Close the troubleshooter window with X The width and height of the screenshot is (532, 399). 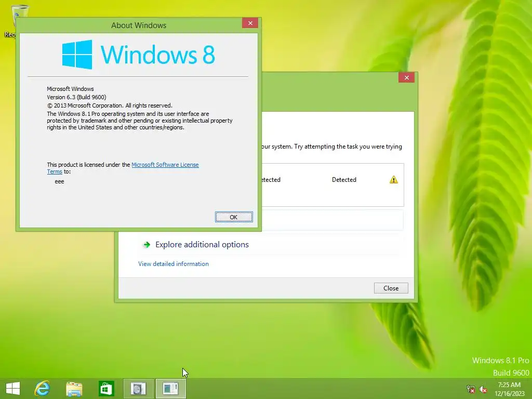tap(406, 78)
